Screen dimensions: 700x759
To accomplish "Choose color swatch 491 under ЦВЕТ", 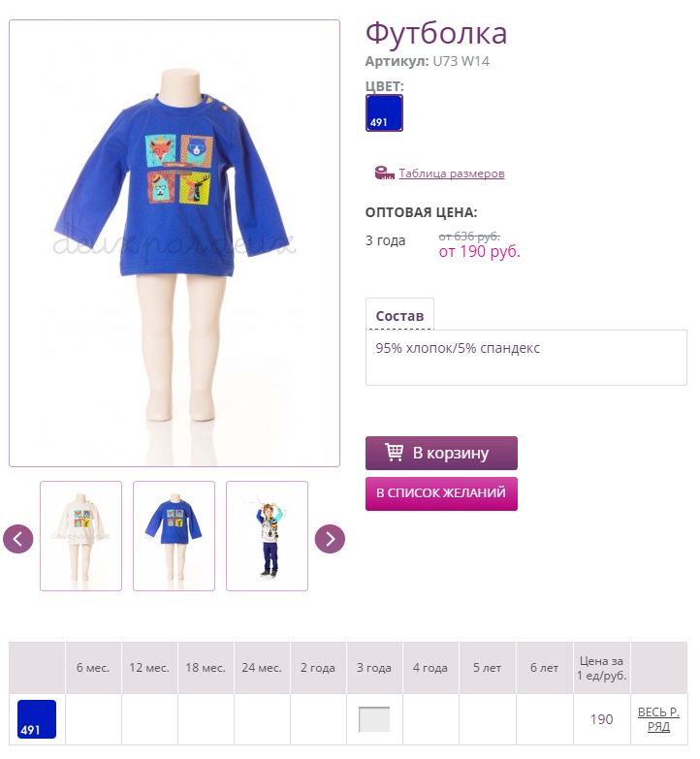I will point(384,113).
